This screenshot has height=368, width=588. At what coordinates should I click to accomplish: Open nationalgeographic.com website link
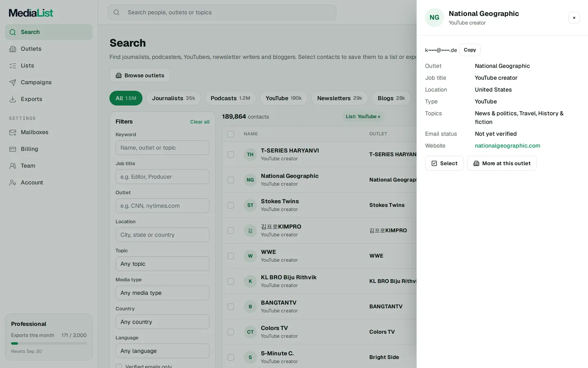click(508, 146)
